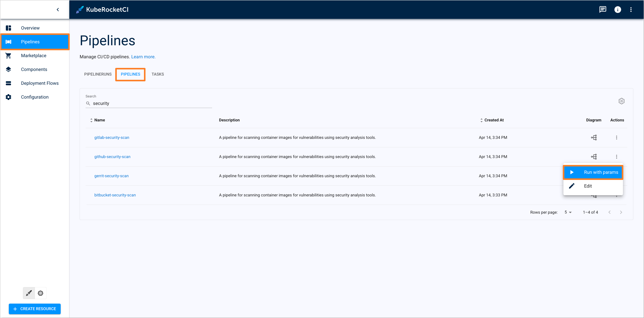The image size is (644, 318).
Task: Select the KubeRocketCI feather icon at bottom left
Action: (29, 293)
